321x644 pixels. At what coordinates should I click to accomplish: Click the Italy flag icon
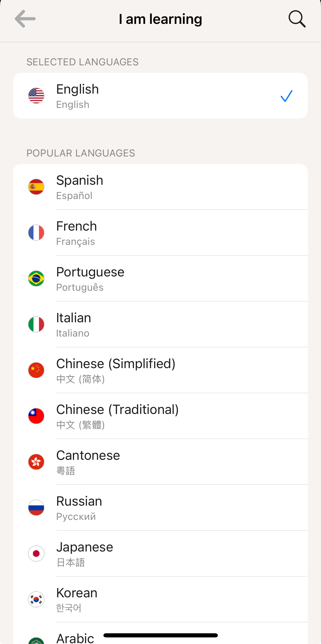pos(36,324)
